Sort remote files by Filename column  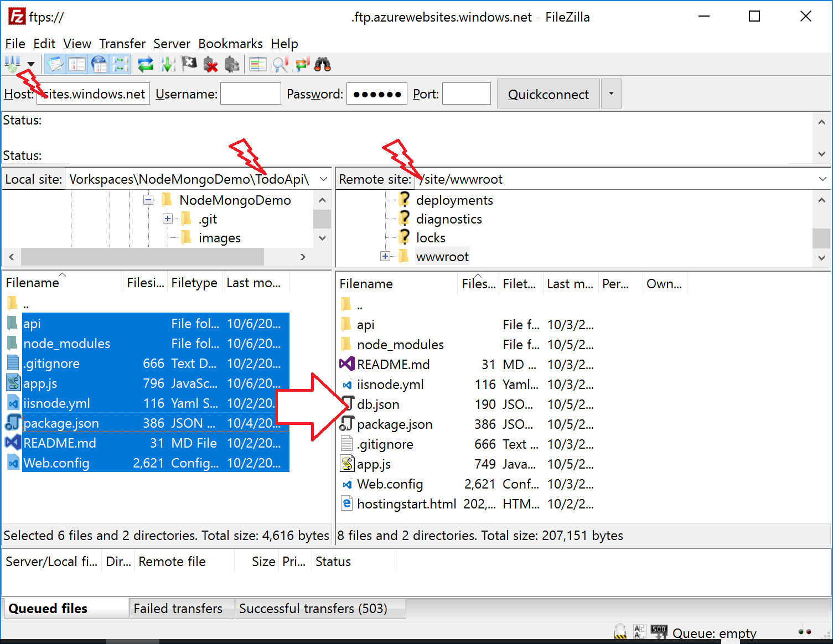(397, 284)
